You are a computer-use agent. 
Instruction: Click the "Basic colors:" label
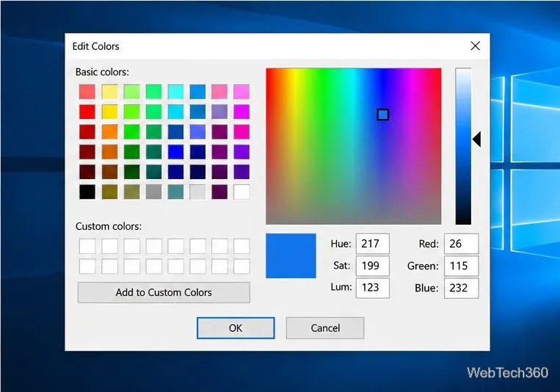102,72
